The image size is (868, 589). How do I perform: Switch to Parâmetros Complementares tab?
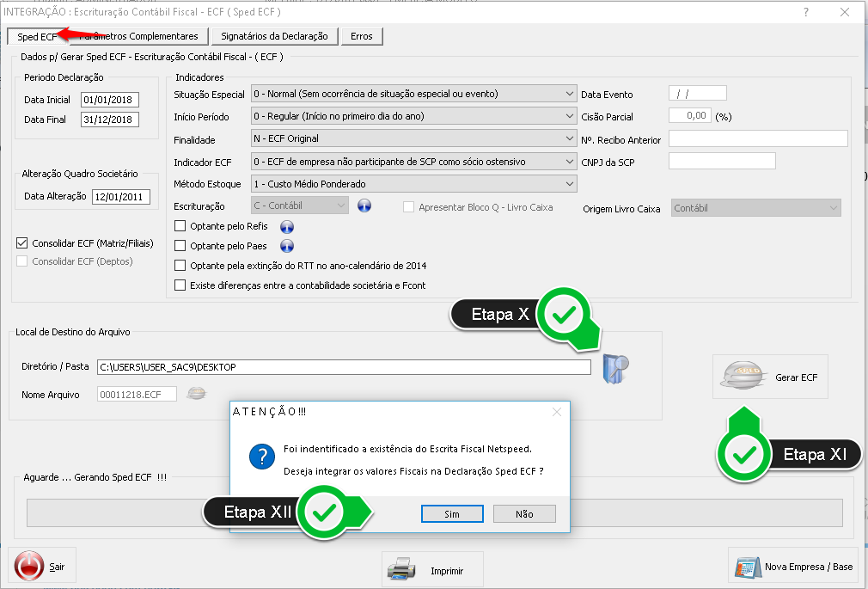[138, 36]
